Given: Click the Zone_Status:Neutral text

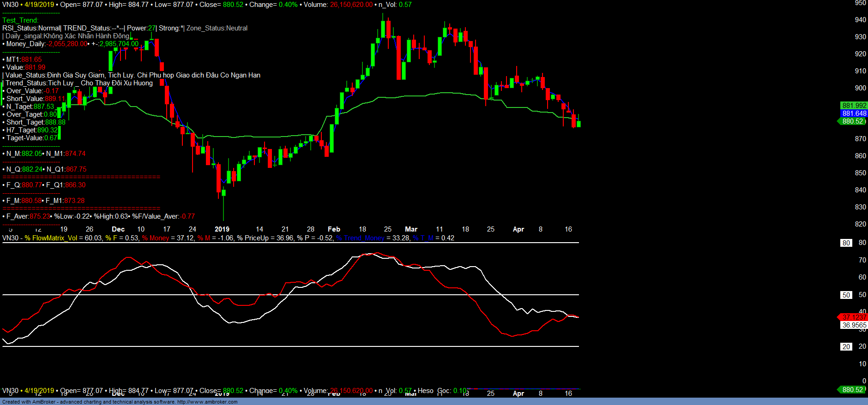Looking at the screenshot, I should point(217,28).
